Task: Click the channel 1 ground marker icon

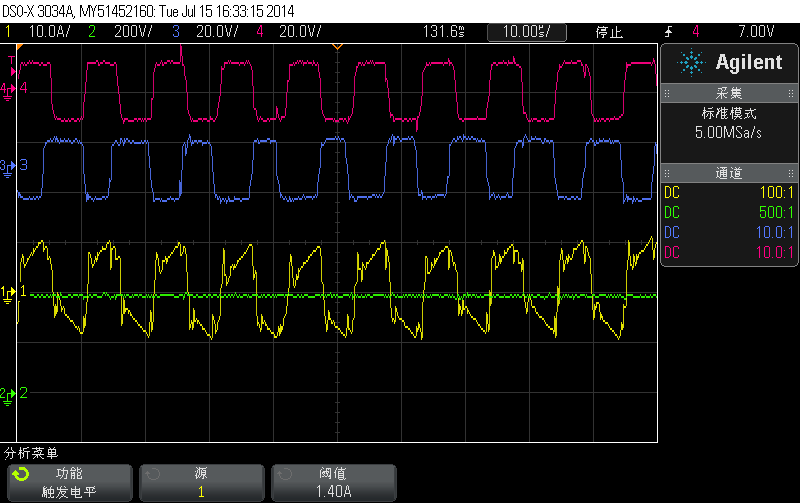Action: [8, 295]
